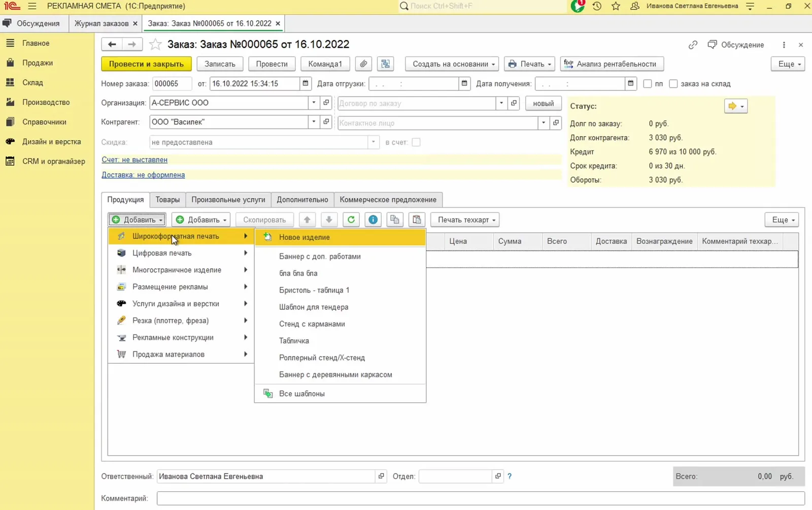Image resolution: width=812 pixels, height=510 pixels.
Task: Open Коммерческое предложение tab
Action: coord(388,200)
